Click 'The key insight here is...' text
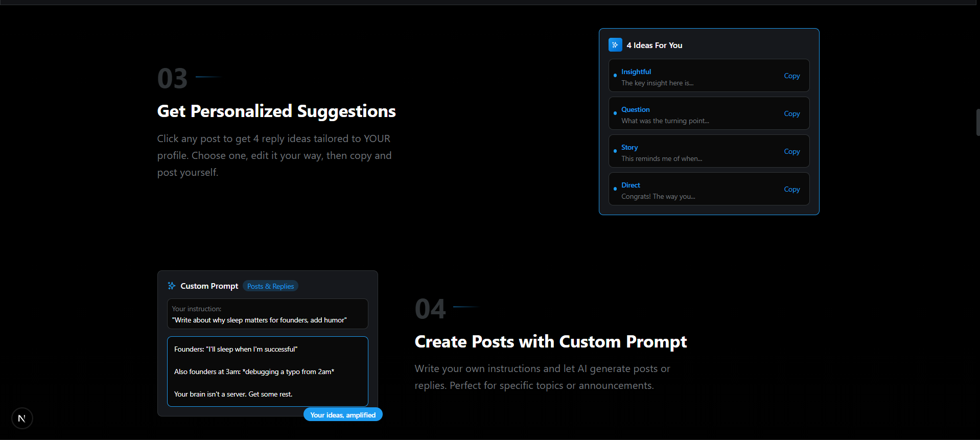Viewport: 980px width, 440px height. tap(658, 83)
